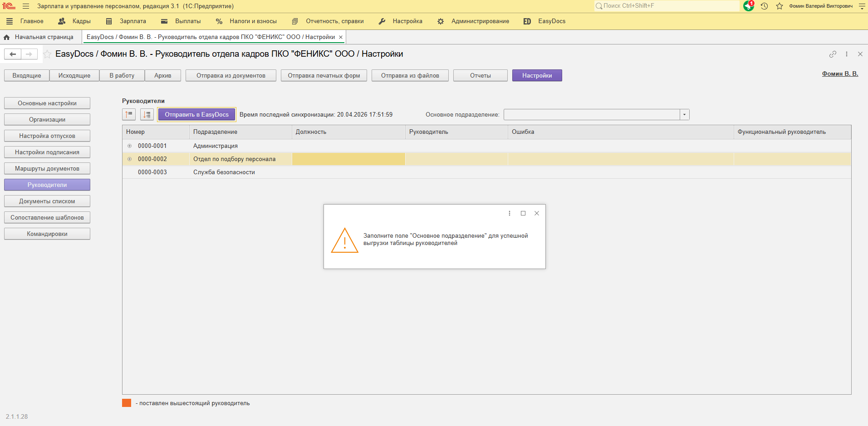Open the 1C main hamburger menu

coord(26,6)
